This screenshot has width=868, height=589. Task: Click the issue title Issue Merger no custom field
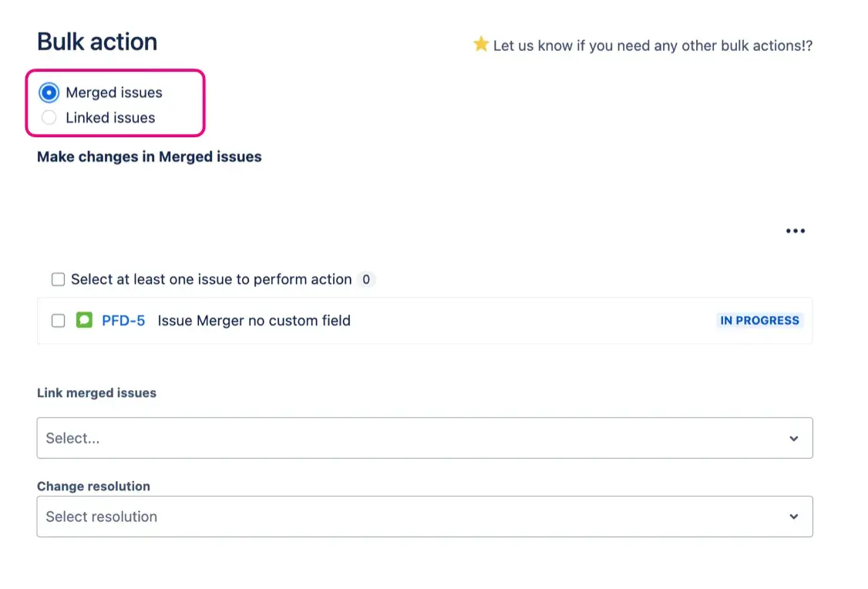[253, 320]
